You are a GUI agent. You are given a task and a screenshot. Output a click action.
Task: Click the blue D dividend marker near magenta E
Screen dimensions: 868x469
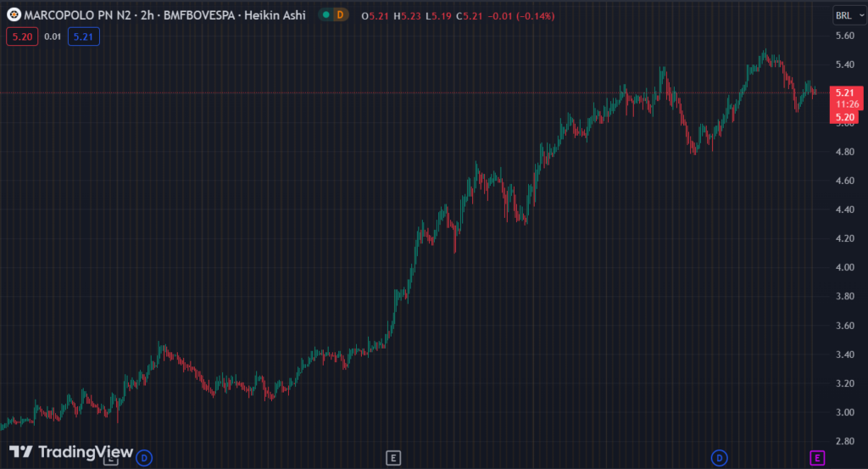(719, 458)
